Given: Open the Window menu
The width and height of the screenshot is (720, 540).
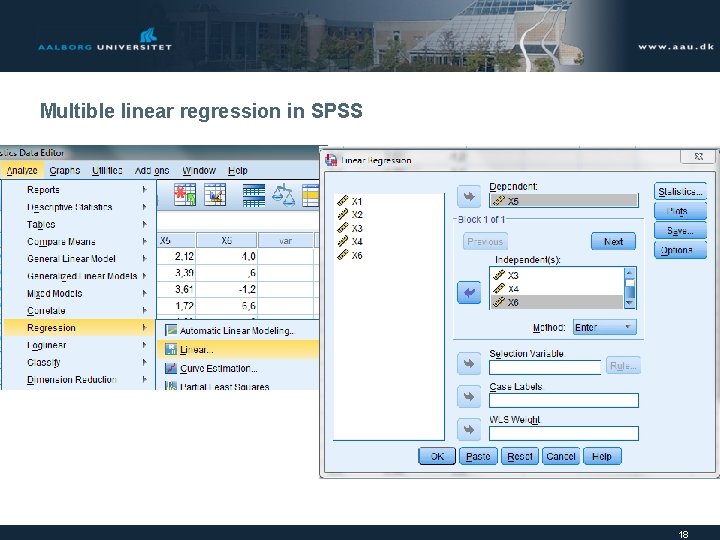Looking at the screenshot, I should tap(199, 170).
